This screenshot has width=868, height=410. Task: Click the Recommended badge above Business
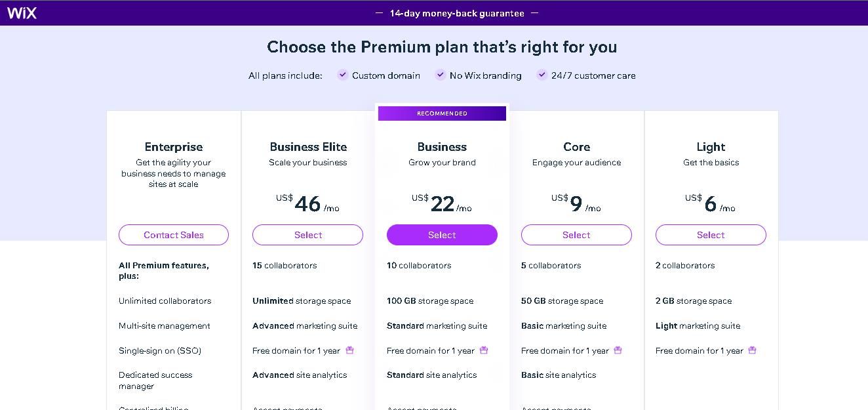[442, 113]
